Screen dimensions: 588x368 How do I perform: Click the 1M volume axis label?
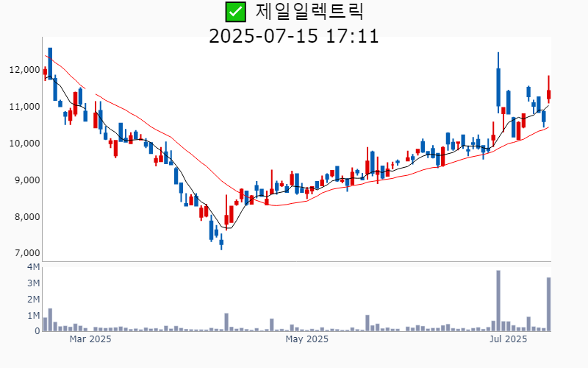[33, 316]
